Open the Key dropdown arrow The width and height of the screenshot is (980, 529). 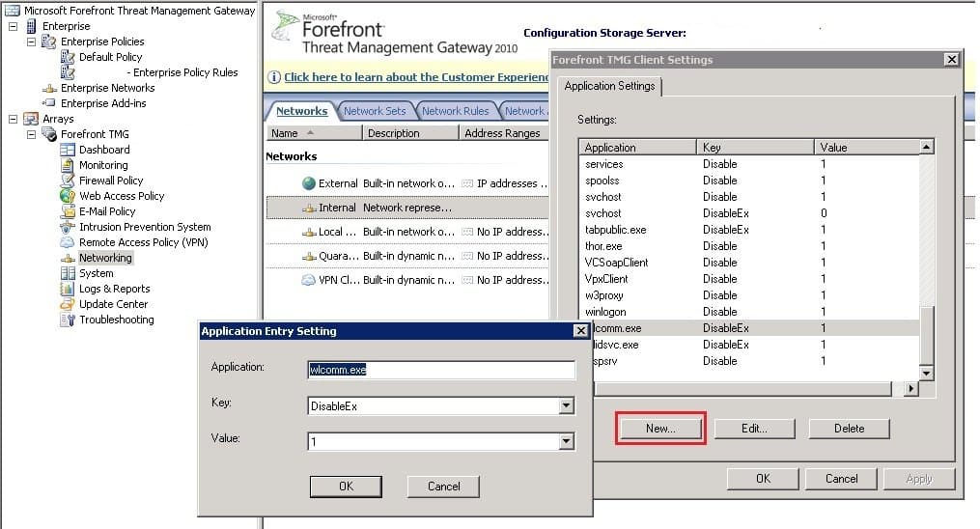coord(566,406)
